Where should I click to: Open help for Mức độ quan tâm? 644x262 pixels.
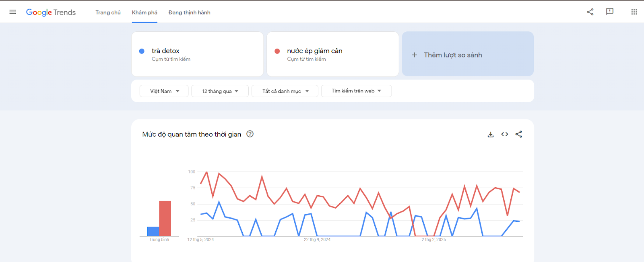point(250,134)
